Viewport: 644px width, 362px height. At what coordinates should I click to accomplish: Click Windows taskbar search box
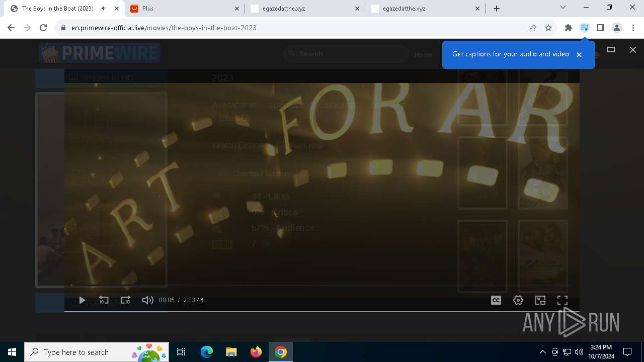tap(96, 352)
